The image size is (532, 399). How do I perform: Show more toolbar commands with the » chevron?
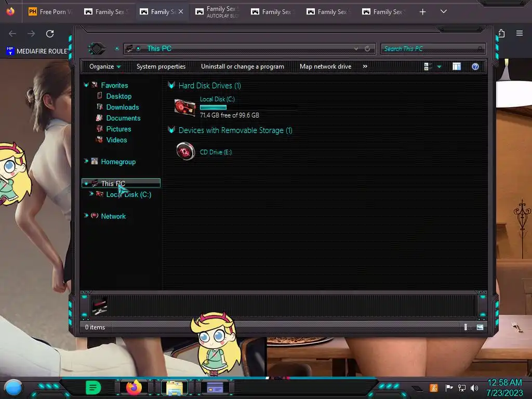(365, 66)
